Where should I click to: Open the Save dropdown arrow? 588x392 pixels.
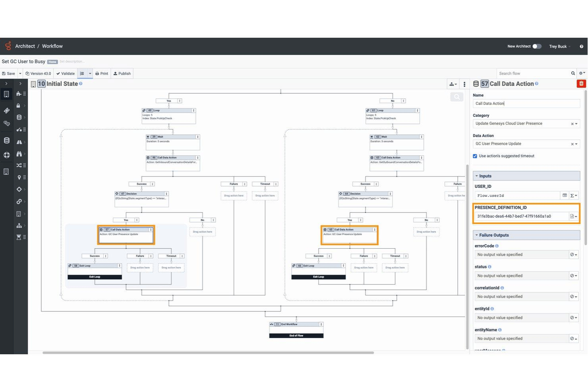[x=20, y=73]
